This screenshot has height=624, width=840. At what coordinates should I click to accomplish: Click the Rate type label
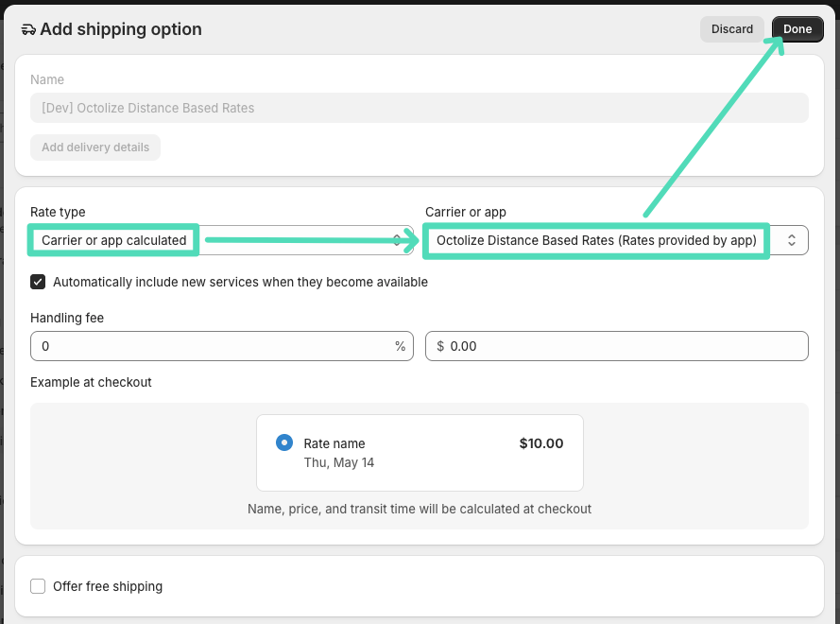(x=58, y=213)
